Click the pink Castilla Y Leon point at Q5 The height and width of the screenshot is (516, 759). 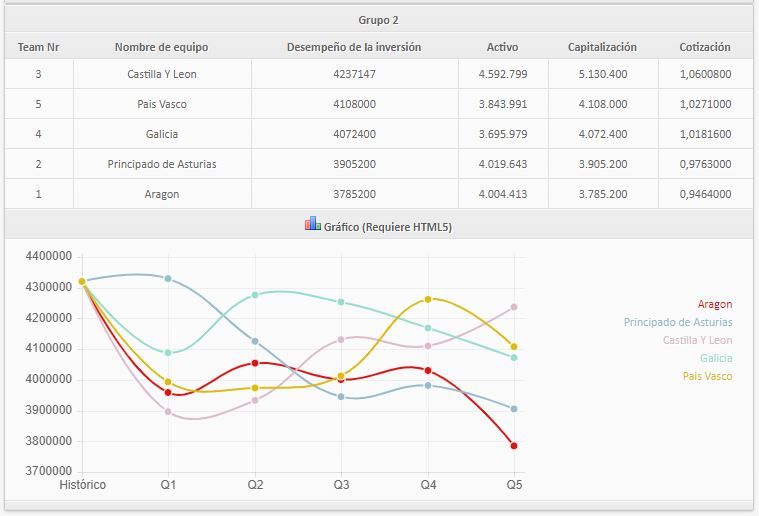(x=514, y=307)
